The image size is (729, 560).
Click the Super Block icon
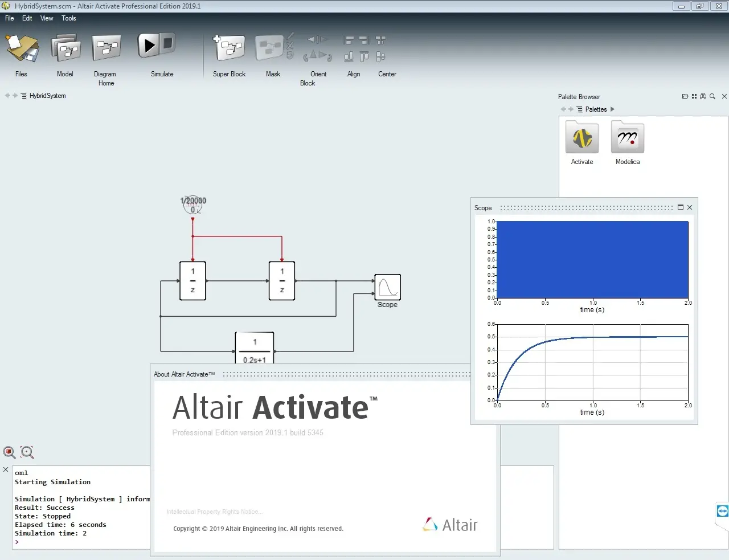[230, 48]
